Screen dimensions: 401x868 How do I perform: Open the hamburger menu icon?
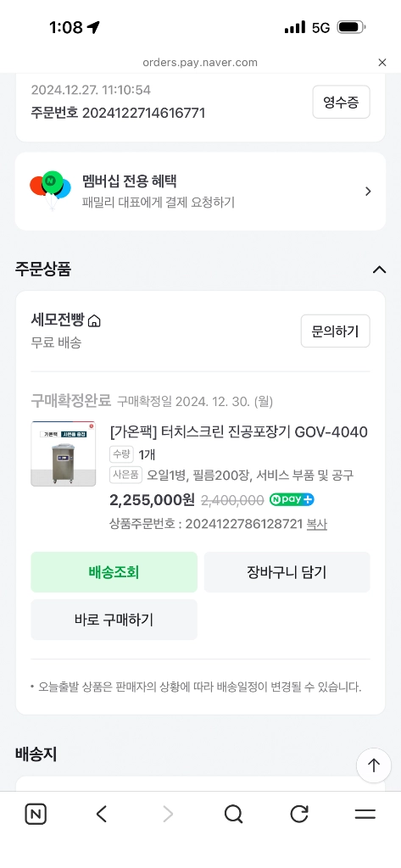365,814
